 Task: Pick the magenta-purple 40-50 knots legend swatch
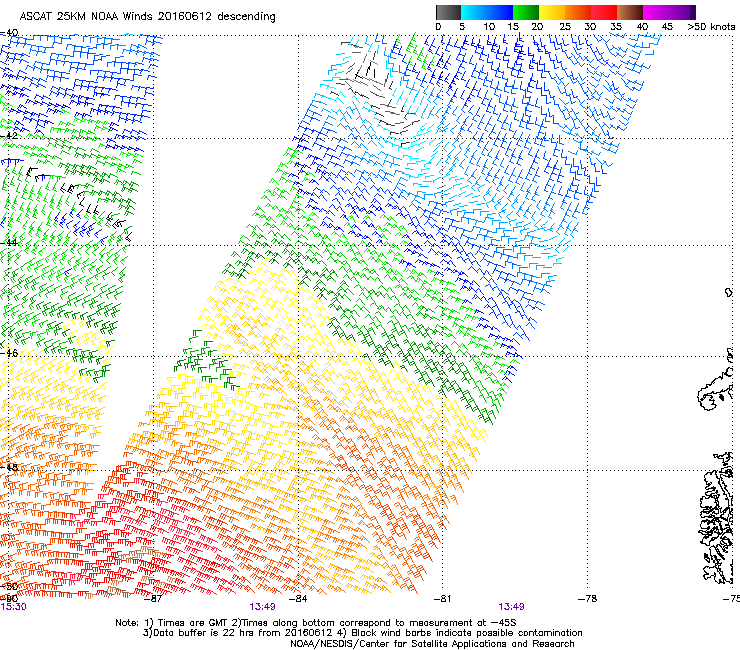[669, 12]
